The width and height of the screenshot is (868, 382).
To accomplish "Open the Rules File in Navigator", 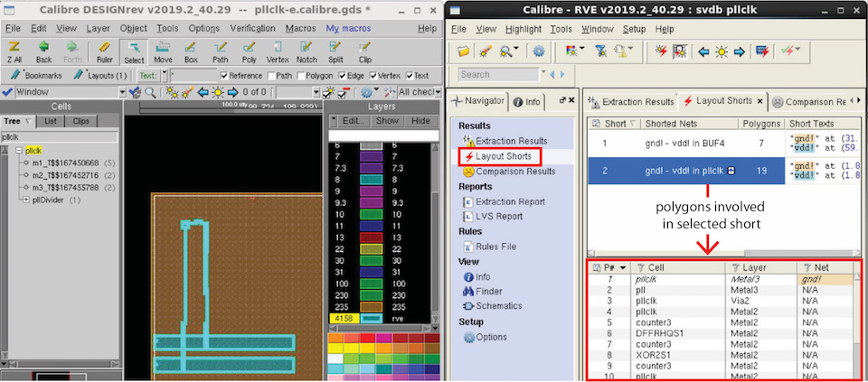I will pos(490,247).
